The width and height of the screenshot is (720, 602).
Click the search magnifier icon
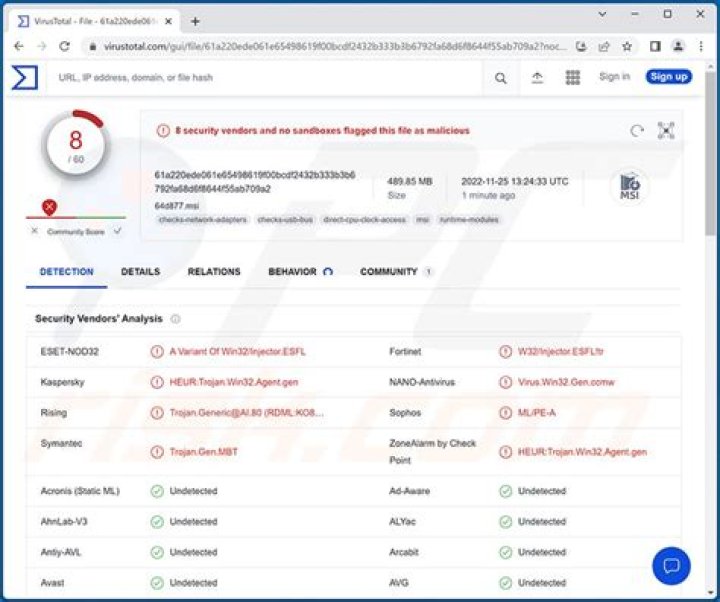click(x=501, y=78)
